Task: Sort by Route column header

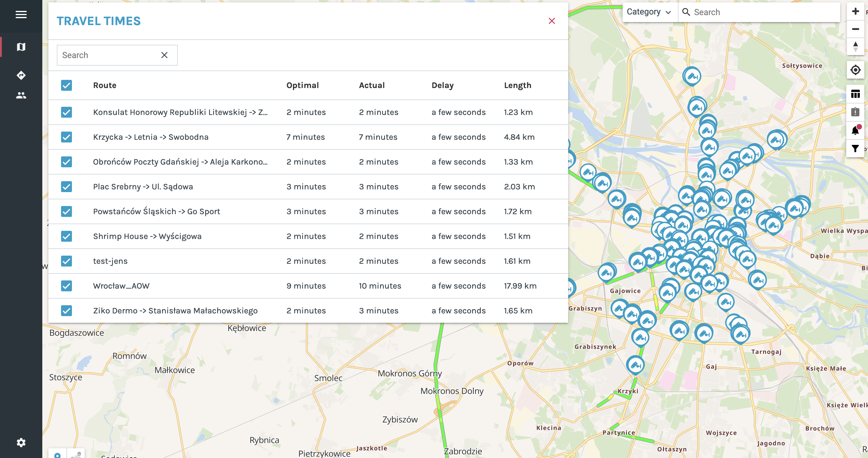Action: 105,85
